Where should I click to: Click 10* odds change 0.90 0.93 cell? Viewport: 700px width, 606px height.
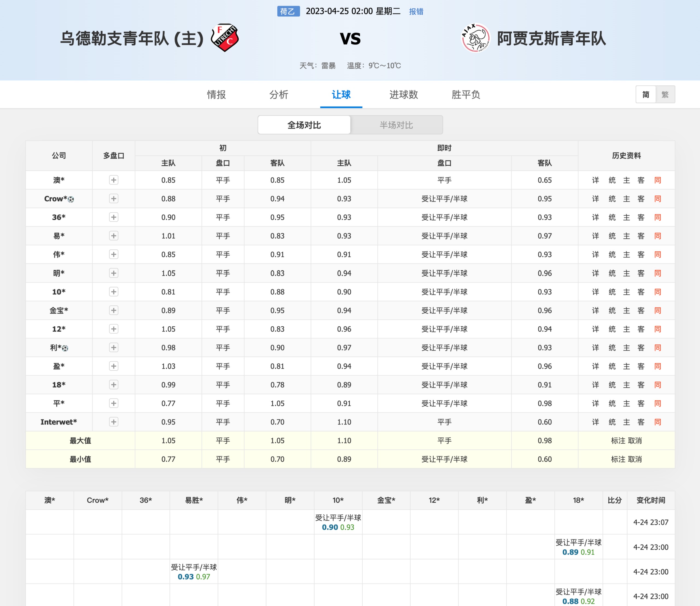click(338, 522)
